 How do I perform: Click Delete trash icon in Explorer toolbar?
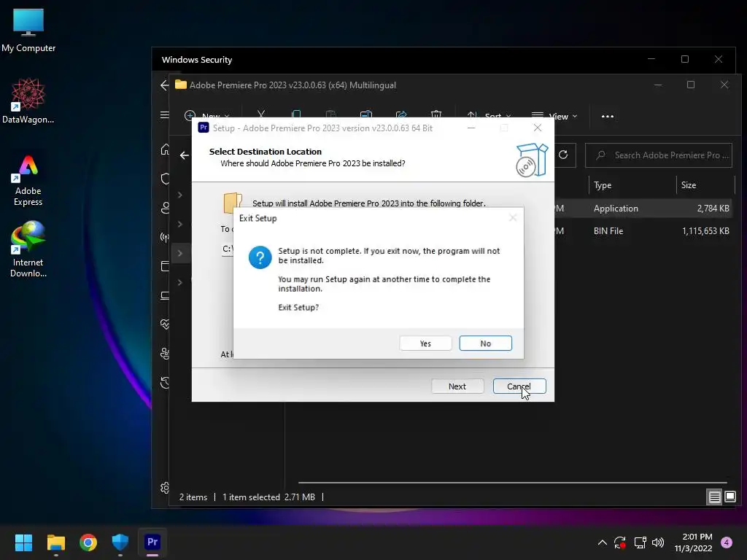(436, 114)
